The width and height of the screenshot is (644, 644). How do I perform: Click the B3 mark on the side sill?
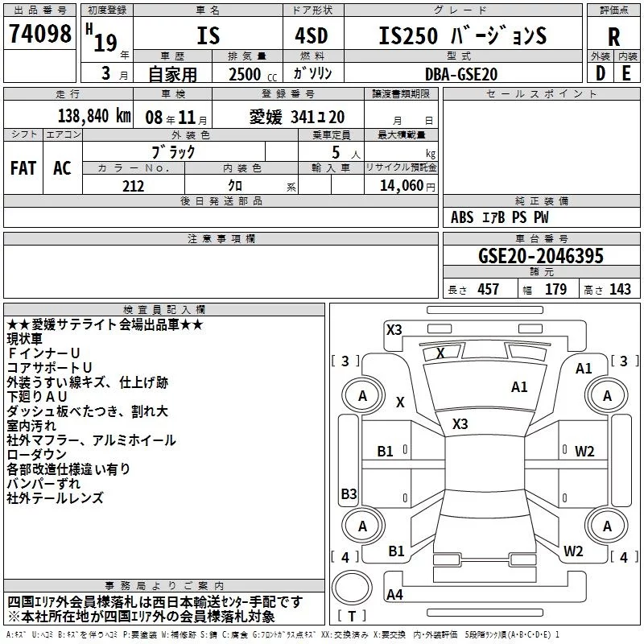(x=349, y=493)
